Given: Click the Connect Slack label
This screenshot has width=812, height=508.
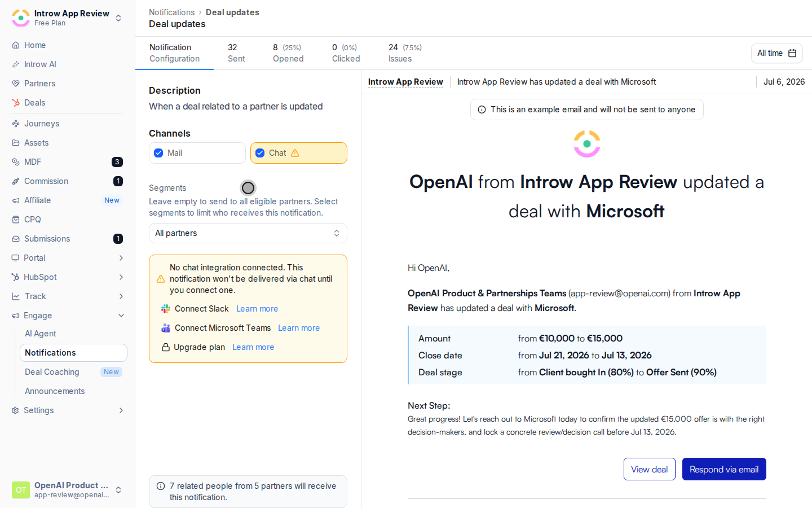Looking at the screenshot, I should pyautogui.click(x=202, y=309).
